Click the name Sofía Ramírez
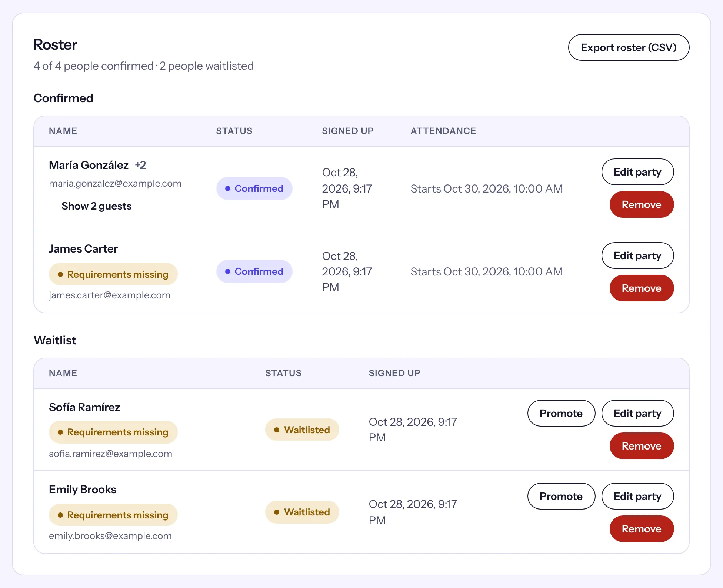Screen dimensions: 723x588 tap(84, 407)
